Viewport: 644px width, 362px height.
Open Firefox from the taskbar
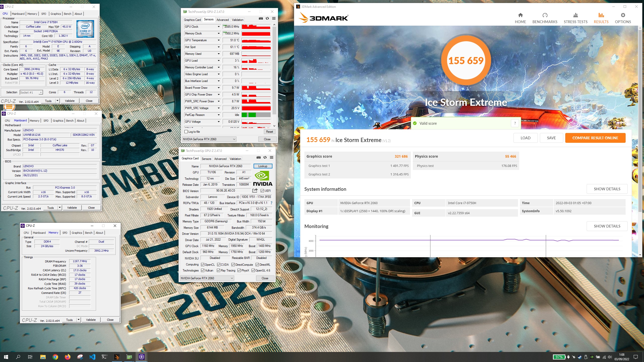click(67, 357)
